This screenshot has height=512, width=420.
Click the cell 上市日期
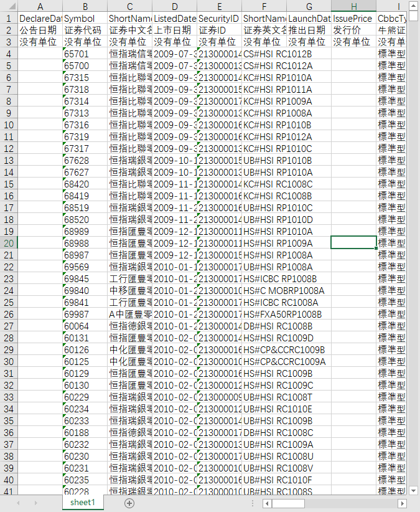coord(174,30)
